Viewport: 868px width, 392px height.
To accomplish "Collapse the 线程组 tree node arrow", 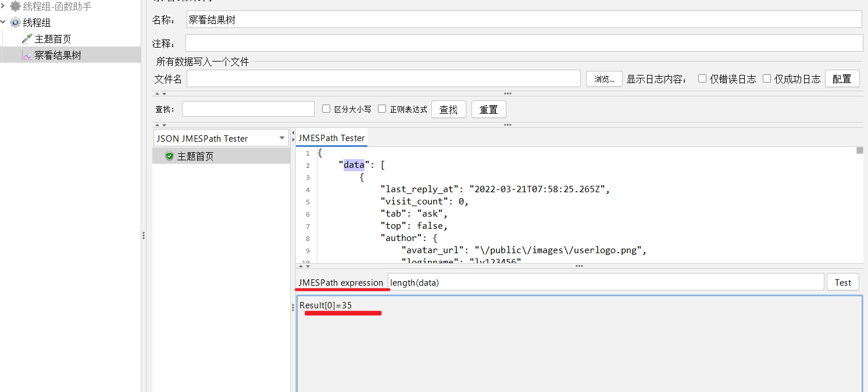I will point(5,23).
